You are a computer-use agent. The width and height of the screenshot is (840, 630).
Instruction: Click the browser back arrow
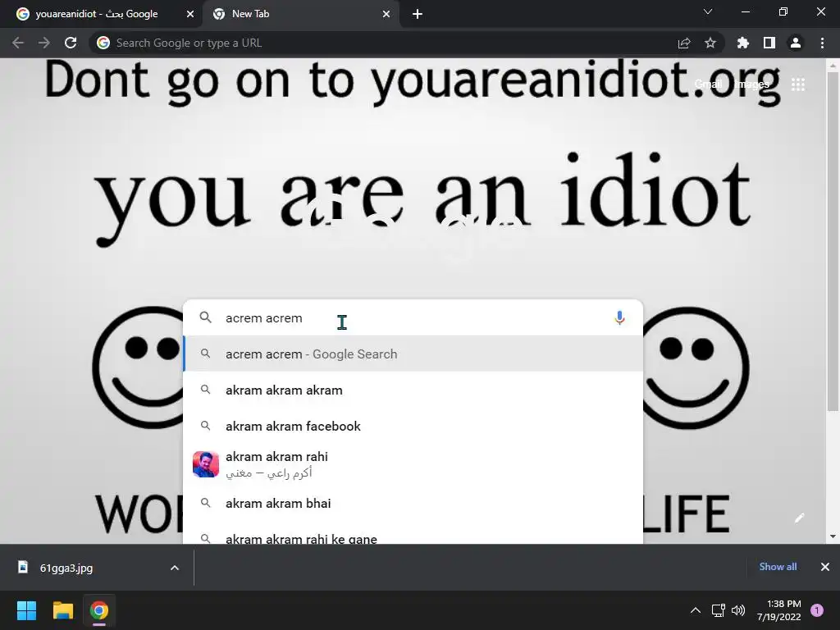point(18,43)
